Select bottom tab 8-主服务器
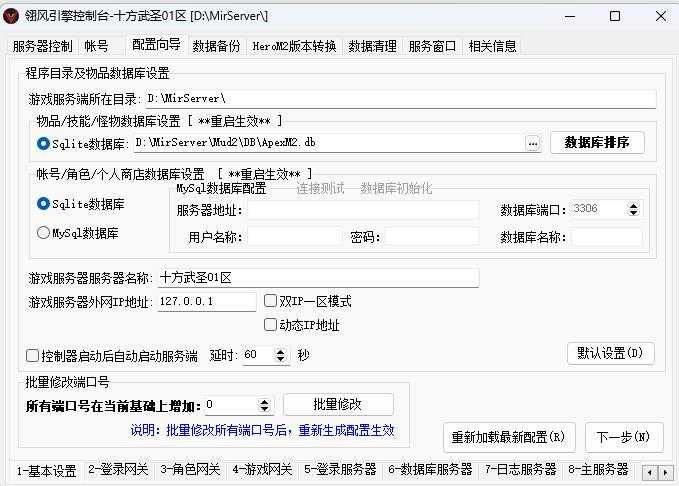The height and width of the screenshot is (486, 679). [x=598, y=470]
